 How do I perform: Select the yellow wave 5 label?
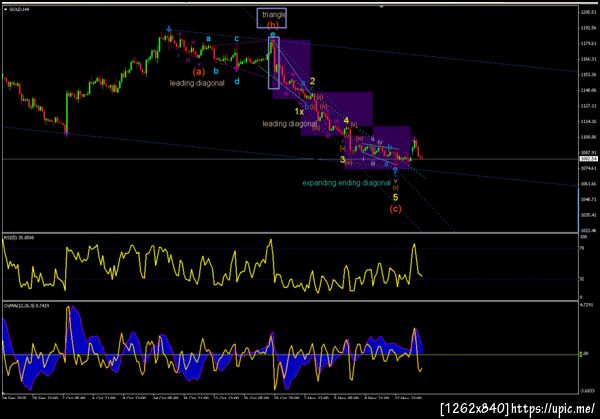[x=395, y=197]
